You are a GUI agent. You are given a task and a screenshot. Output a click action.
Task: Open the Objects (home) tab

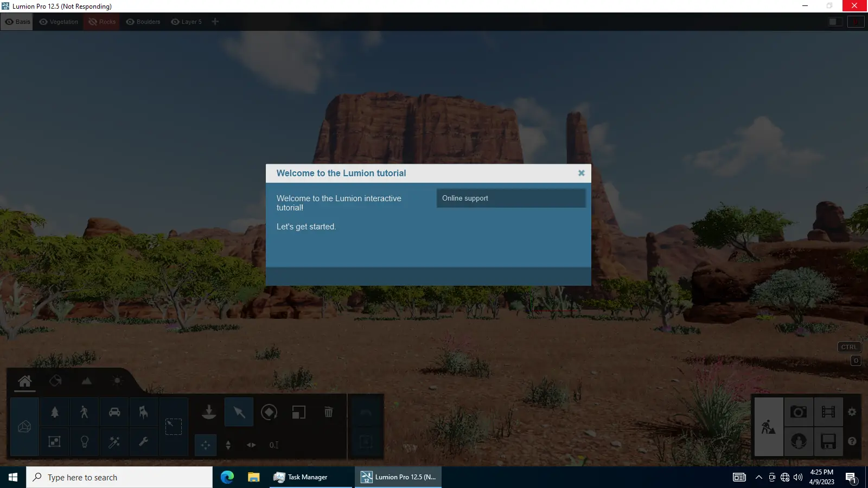click(24, 381)
